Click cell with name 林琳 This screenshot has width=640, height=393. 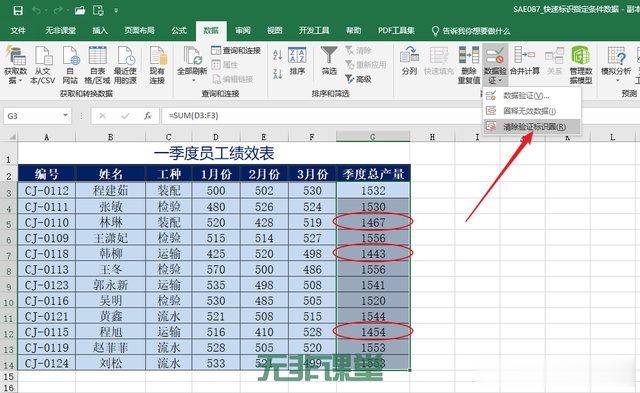111,222
